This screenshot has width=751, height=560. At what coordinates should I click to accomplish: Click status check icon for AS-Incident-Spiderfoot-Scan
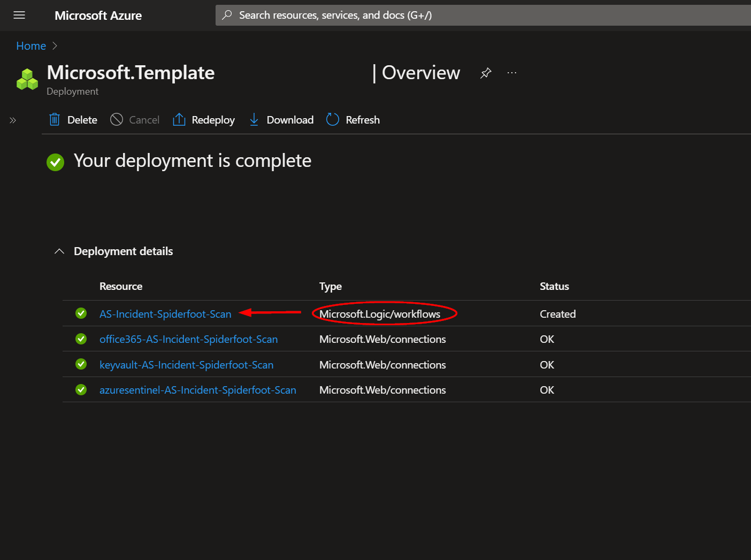[81, 313]
